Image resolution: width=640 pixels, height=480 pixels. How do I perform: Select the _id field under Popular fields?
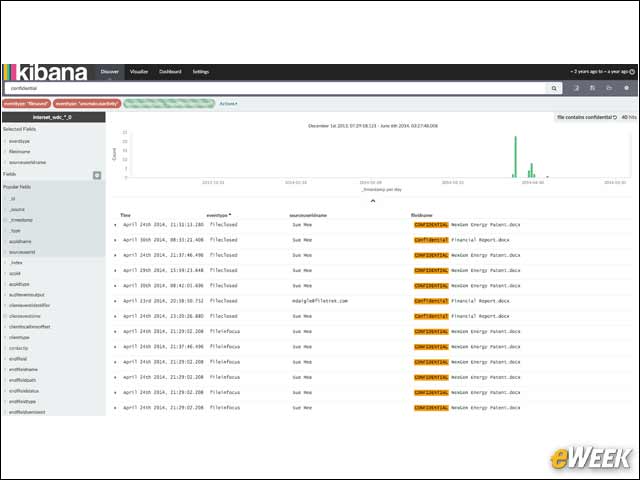click(12, 199)
